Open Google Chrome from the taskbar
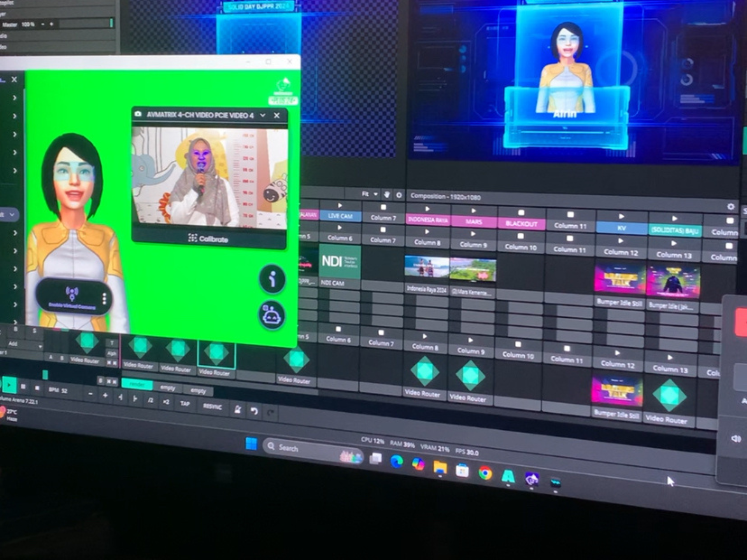This screenshot has height=560, width=747. point(485,473)
